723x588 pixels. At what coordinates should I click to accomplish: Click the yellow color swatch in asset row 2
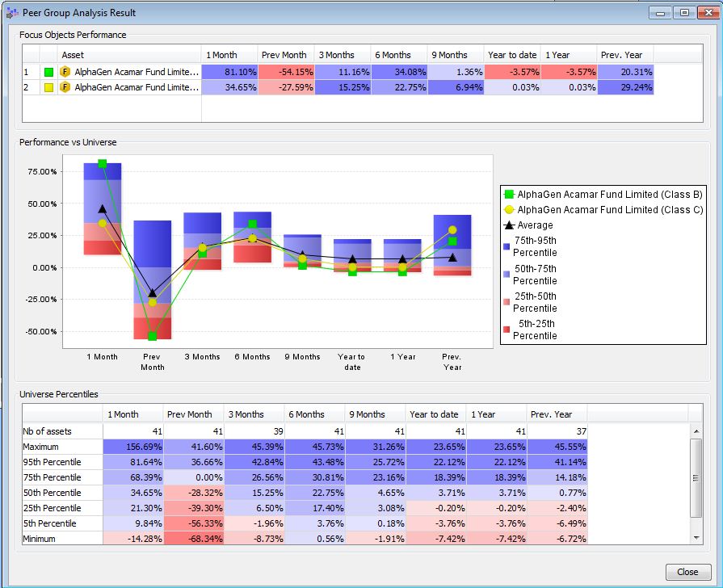pos(49,87)
